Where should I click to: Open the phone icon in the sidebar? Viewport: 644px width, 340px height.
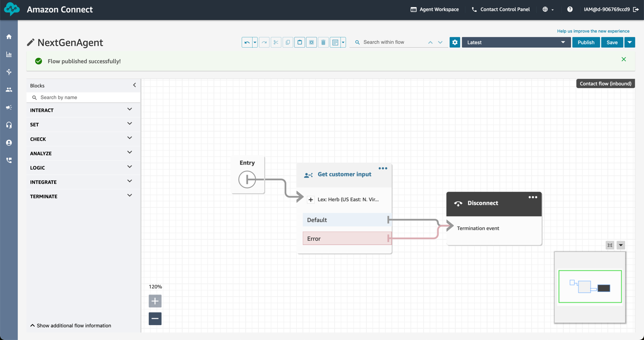coord(9,160)
